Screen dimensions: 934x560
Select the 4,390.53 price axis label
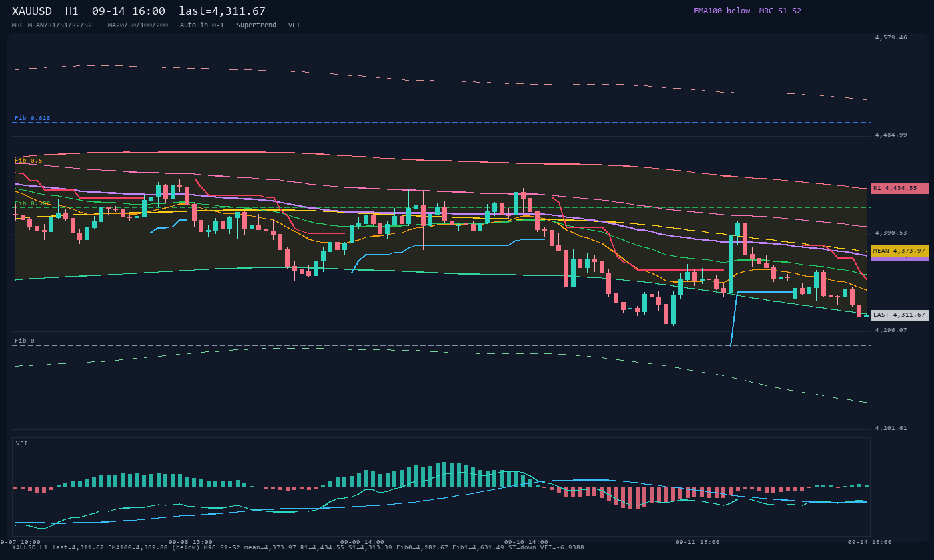[891, 233]
